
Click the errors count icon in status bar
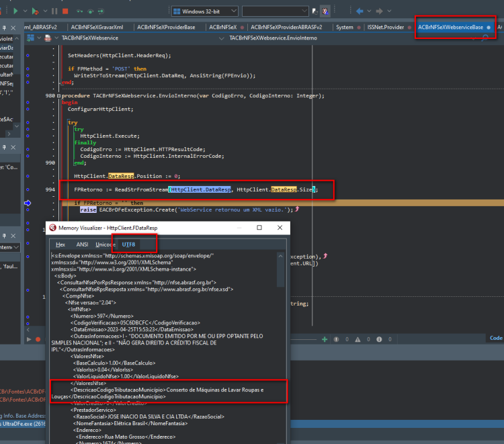click(336, 339)
